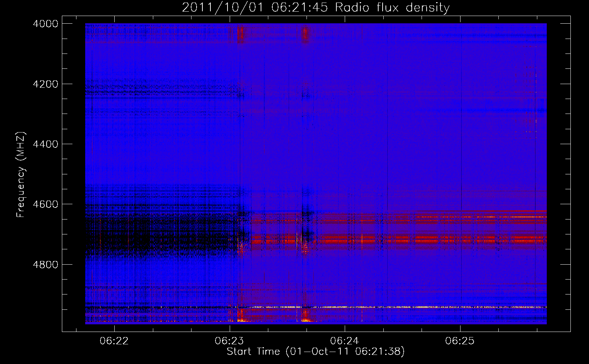Click the '4200' frequency axis label
This screenshot has height=364, width=589.
46,84
